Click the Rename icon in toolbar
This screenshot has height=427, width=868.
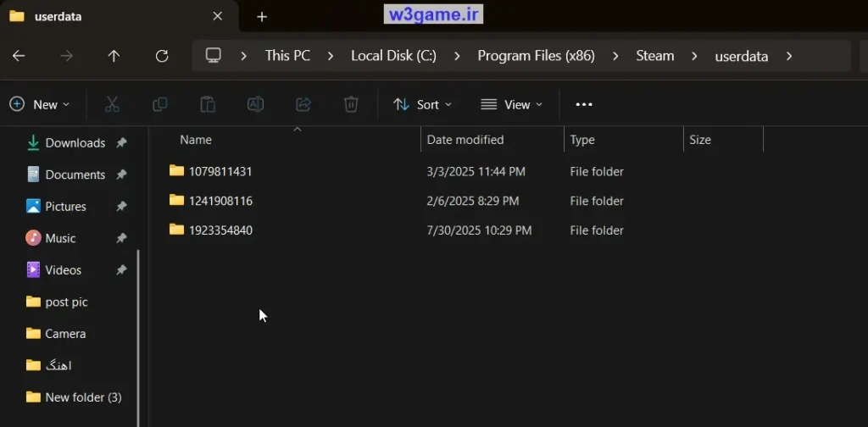[x=255, y=104]
